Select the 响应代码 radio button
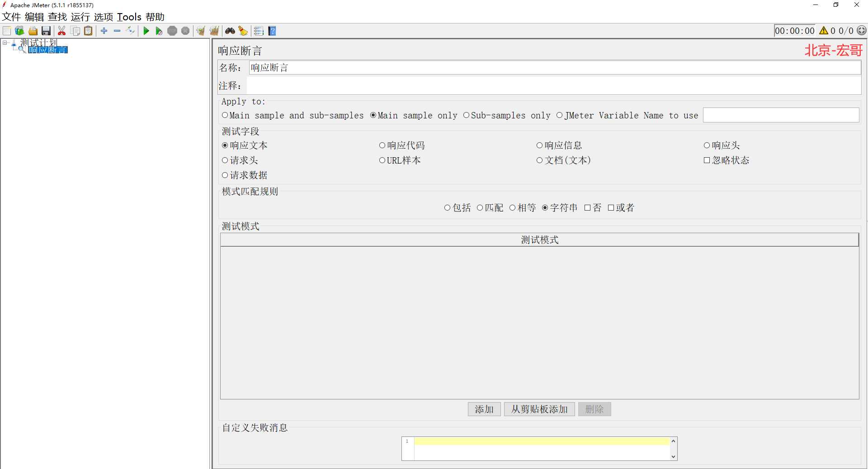This screenshot has width=868, height=469. 382,145
